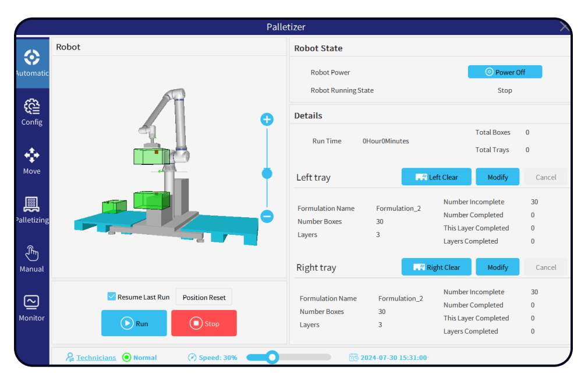Click Modify for the Right tray
This screenshot has height=381, width=588.
pyautogui.click(x=497, y=267)
